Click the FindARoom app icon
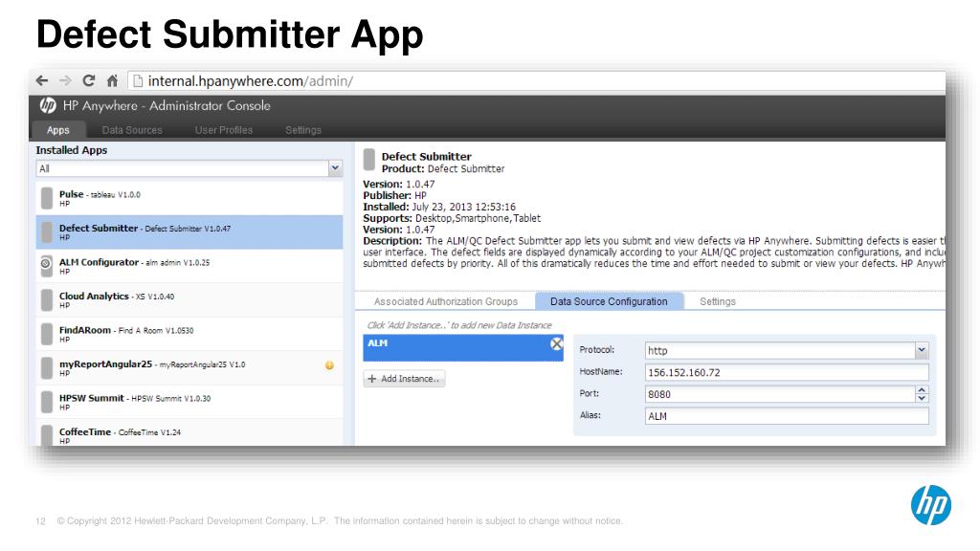 tap(46, 334)
